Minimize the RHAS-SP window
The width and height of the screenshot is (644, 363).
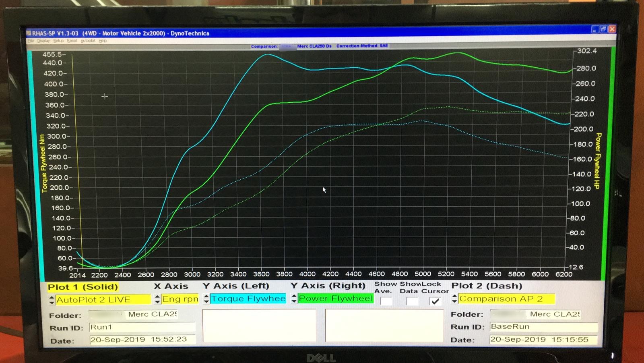pos(595,29)
